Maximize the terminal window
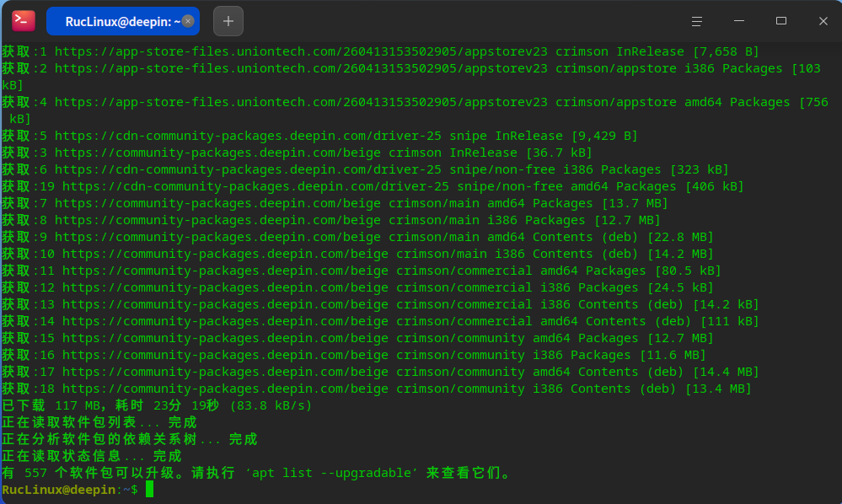 (x=781, y=21)
